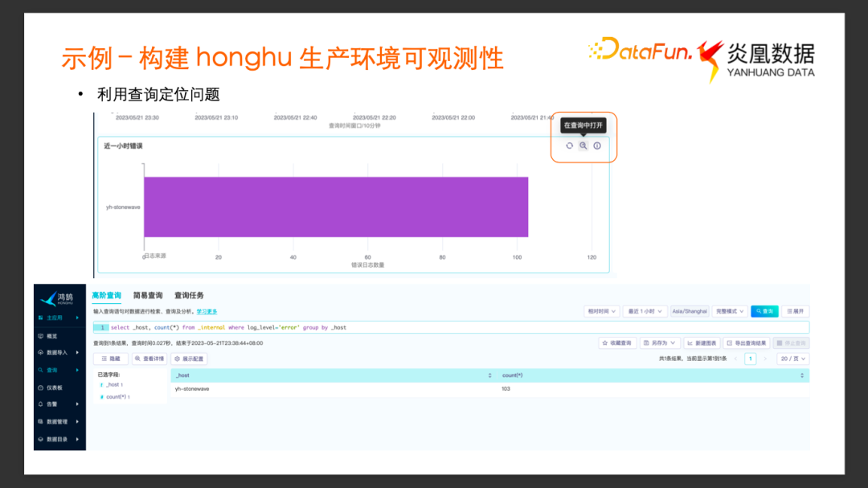Open the 另存为 dropdown
Viewport: 868px width, 488px height.
(659, 342)
